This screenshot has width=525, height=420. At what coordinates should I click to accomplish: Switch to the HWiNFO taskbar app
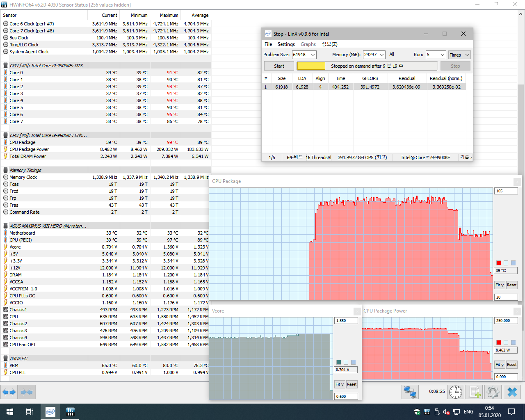click(x=70, y=412)
